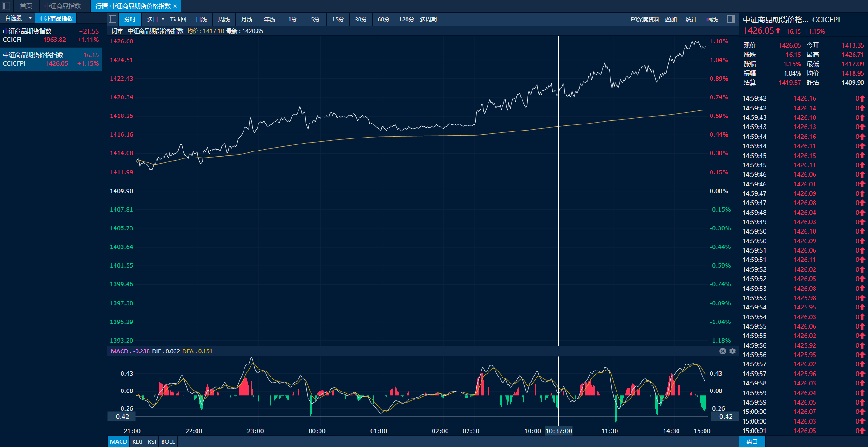Screen dimensions: 868x447
Task: Select the 中证商品指数 list tab
Action: pyautogui.click(x=56, y=18)
